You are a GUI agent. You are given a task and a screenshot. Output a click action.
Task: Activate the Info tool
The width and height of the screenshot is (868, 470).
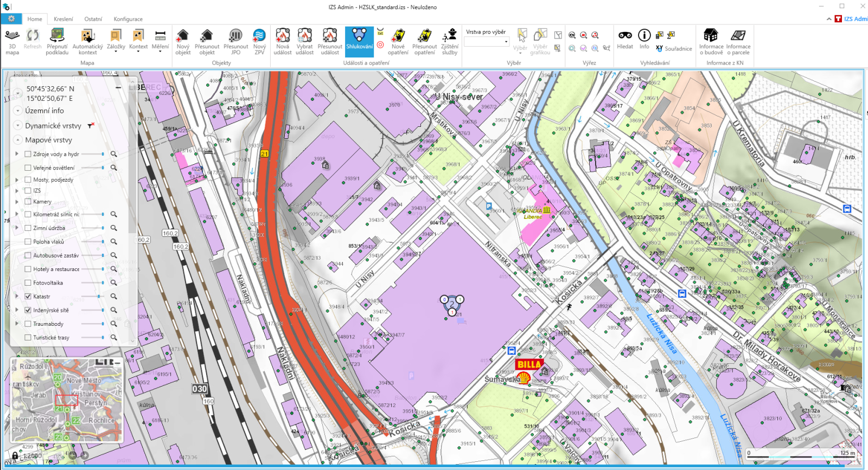[644, 39]
